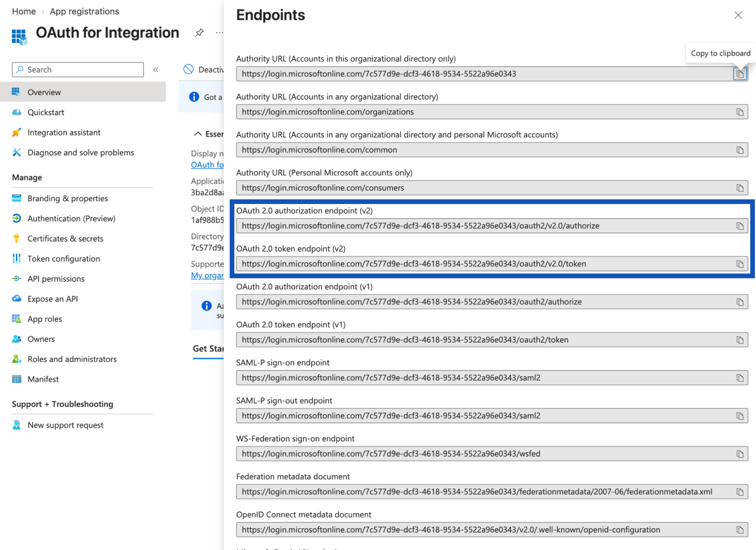Copy OpenID Connect metadata document URL

pos(740,530)
